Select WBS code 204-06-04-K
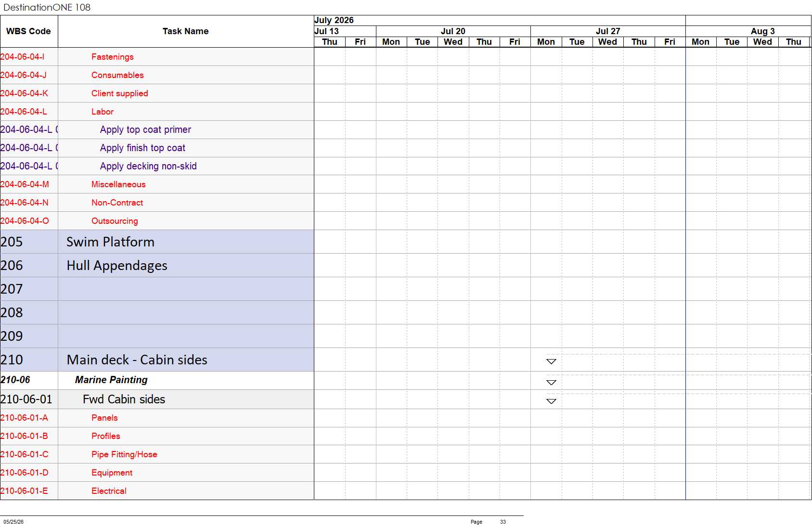 (x=24, y=93)
